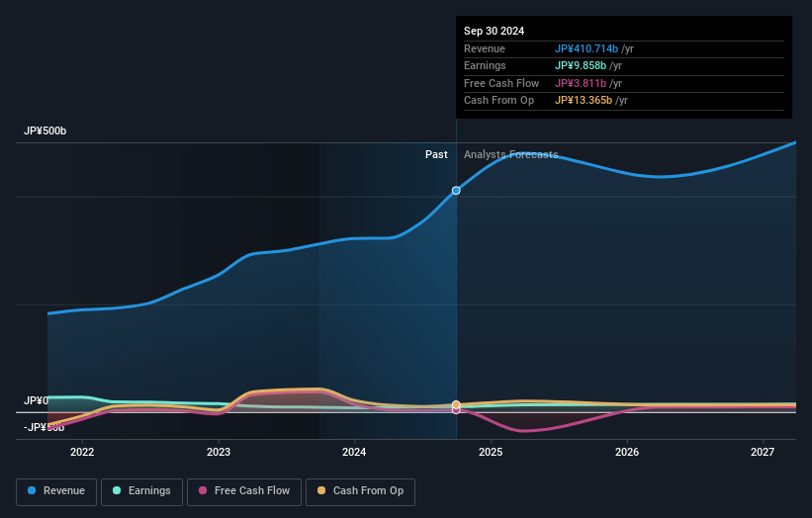The image size is (812, 518).
Task: Click the Earnings label in tooltip
Action: (x=485, y=65)
